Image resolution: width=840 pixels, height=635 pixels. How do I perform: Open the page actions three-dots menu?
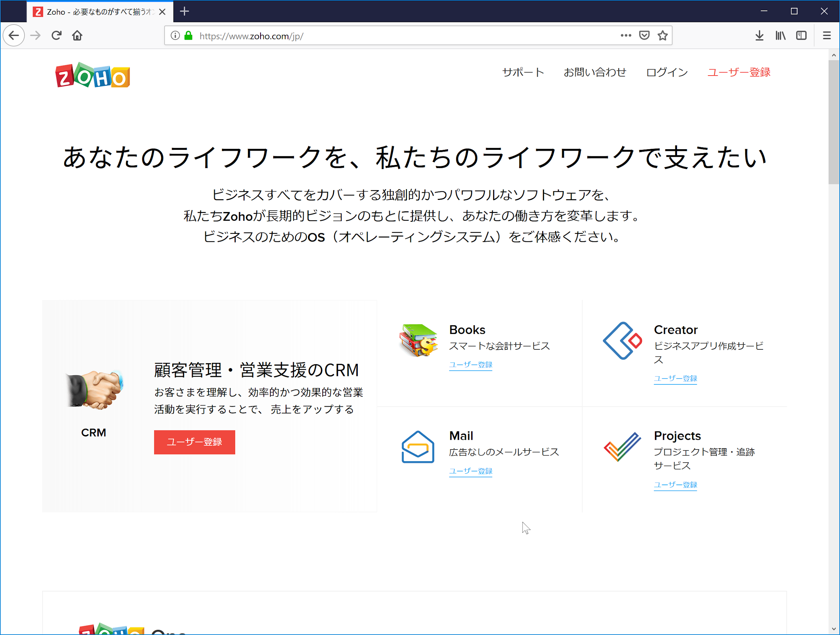point(626,35)
